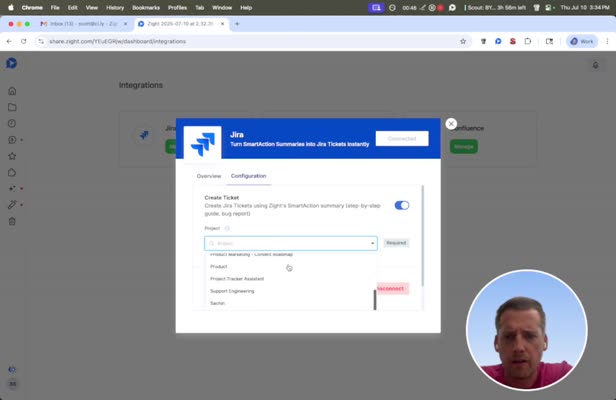
Task: Open the recent clock icon in sidebar
Action: click(12, 123)
